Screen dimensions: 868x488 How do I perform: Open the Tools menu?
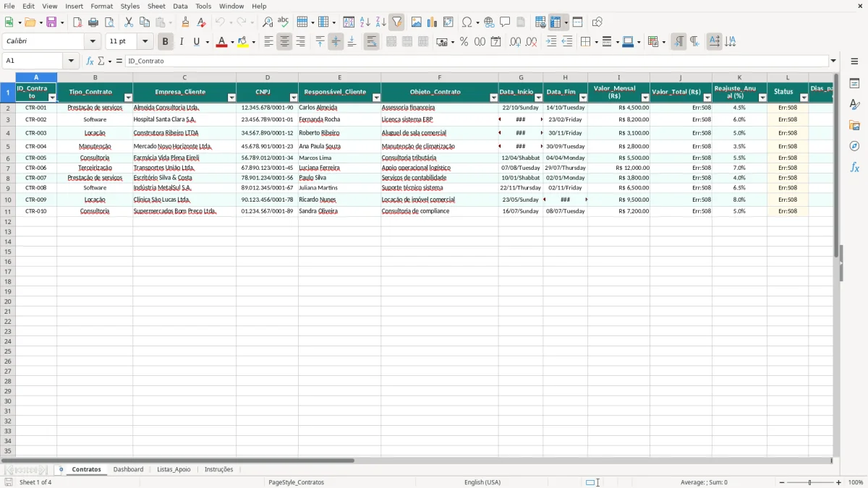203,6
